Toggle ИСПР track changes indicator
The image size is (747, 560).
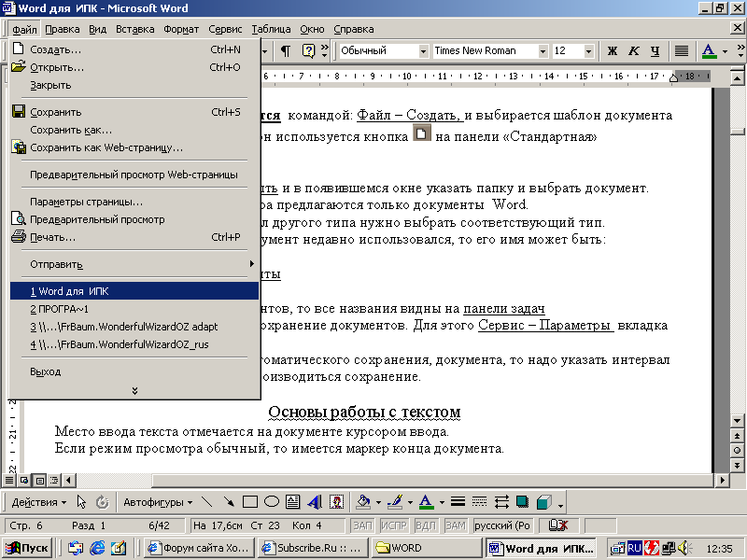(x=393, y=525)
